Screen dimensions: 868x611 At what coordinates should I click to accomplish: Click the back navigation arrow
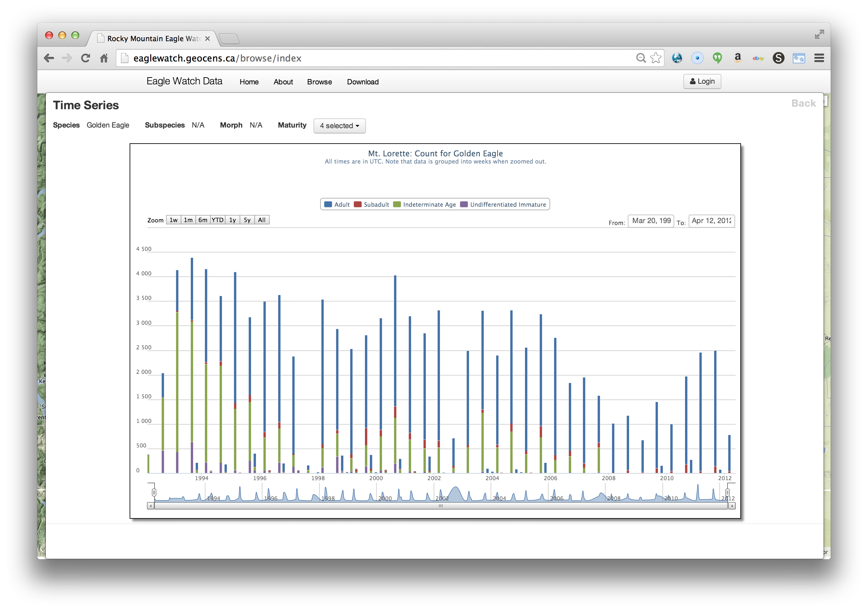[49, 58]
